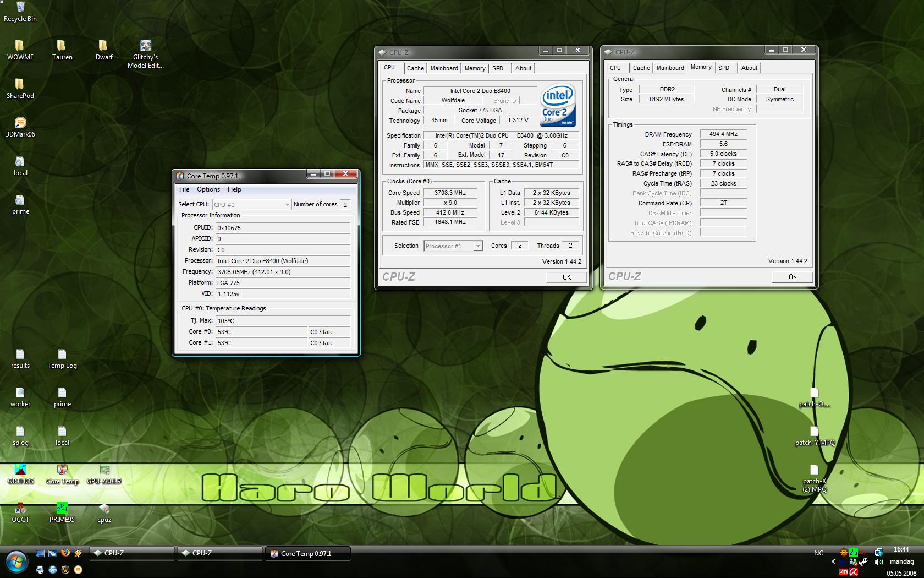Viewport: 924px width, 578px height.
Task: Open the Dwarf folder icon
Action: click(104, 50)
